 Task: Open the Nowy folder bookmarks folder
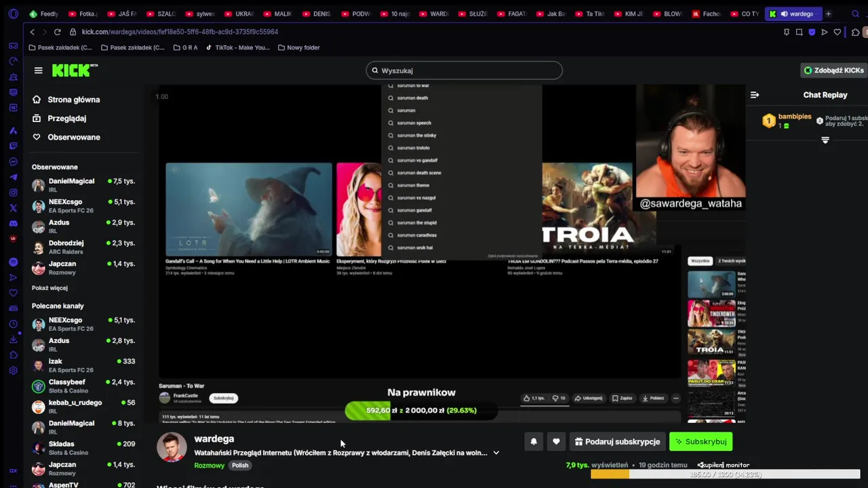(298, 47)
